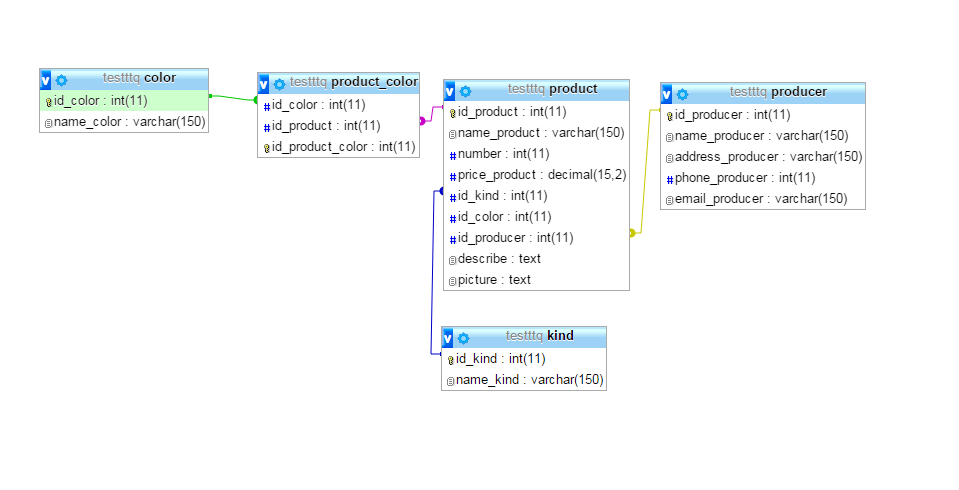Open the kind table's gear options

463,338
